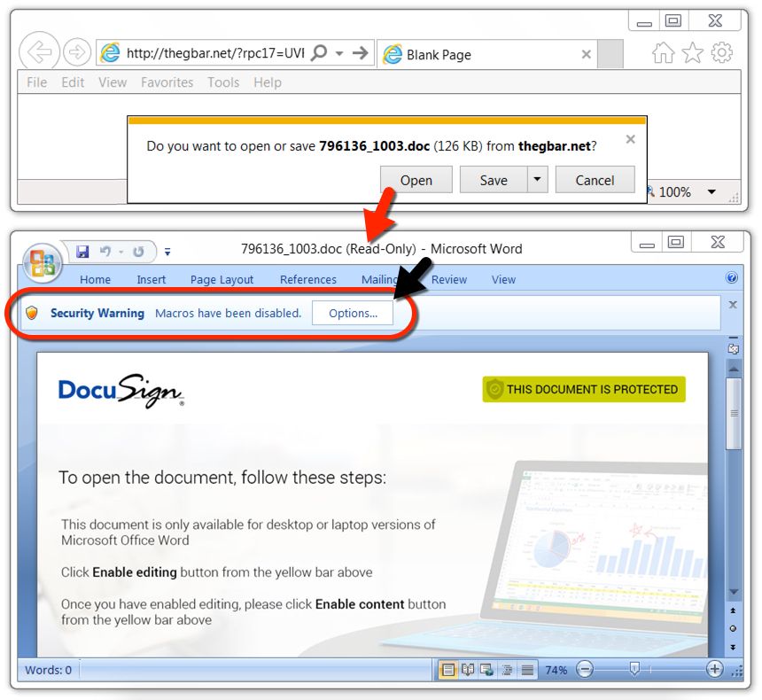Switch to Web Layout view
Viewport: 762px width, 700px height.
click(487, 670)
